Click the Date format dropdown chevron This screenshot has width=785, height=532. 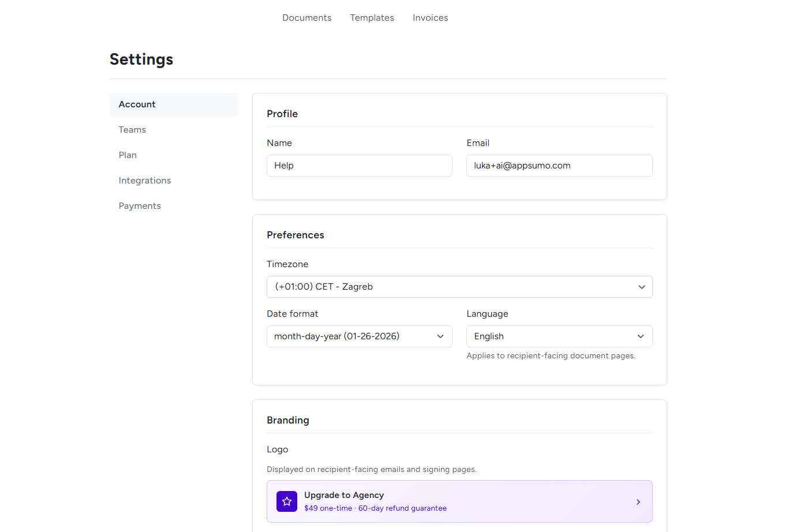pos(440,336)
